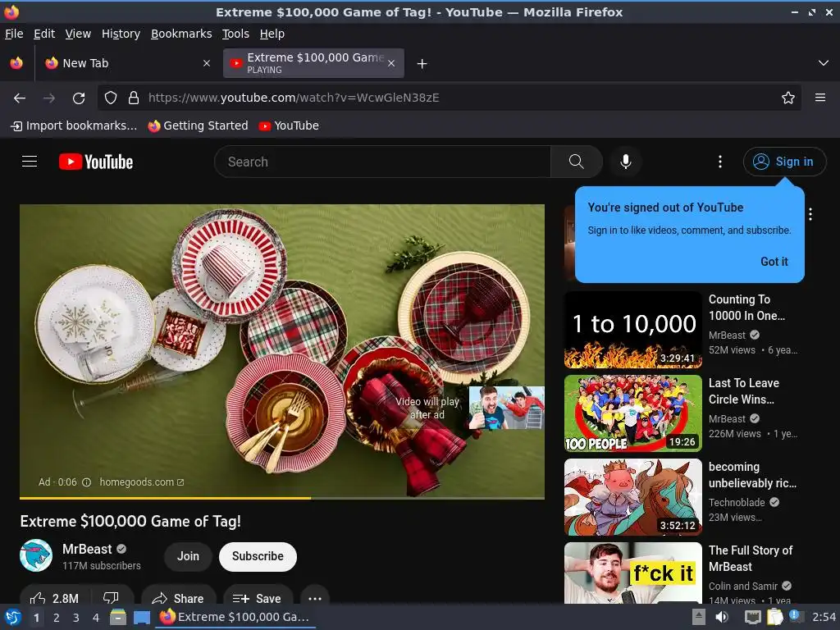Open the Tools menu
This screenshot has height=630, width=840.
pos(235,34)
